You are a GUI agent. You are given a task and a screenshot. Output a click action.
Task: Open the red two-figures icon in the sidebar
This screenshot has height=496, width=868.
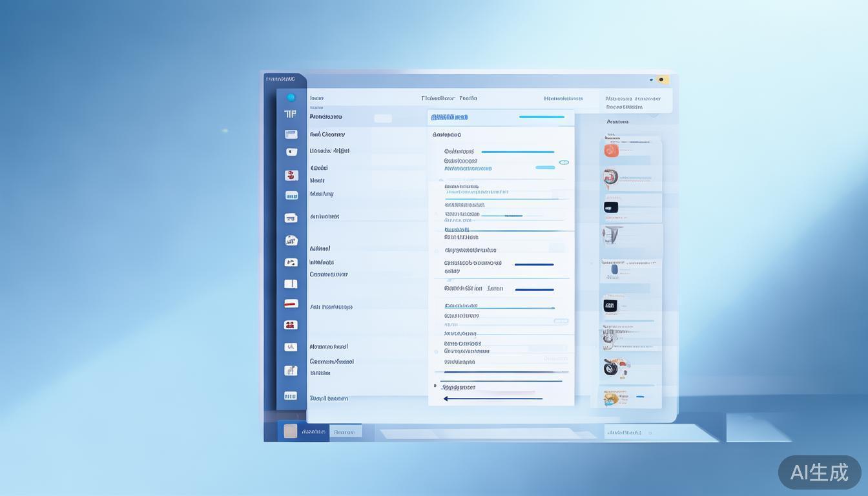[x=291, y=325]
